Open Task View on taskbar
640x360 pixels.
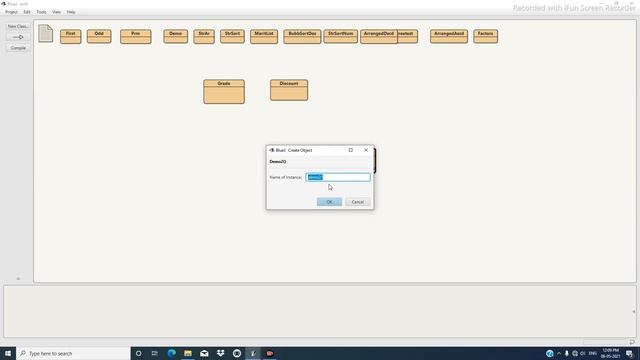click(x=155, y=353)
